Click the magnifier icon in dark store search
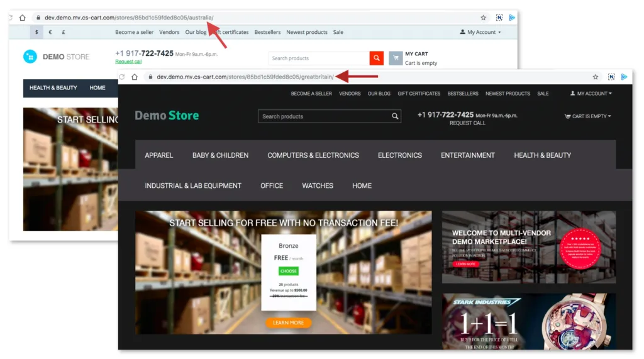The image size is (644, 359). coord(395,116)
